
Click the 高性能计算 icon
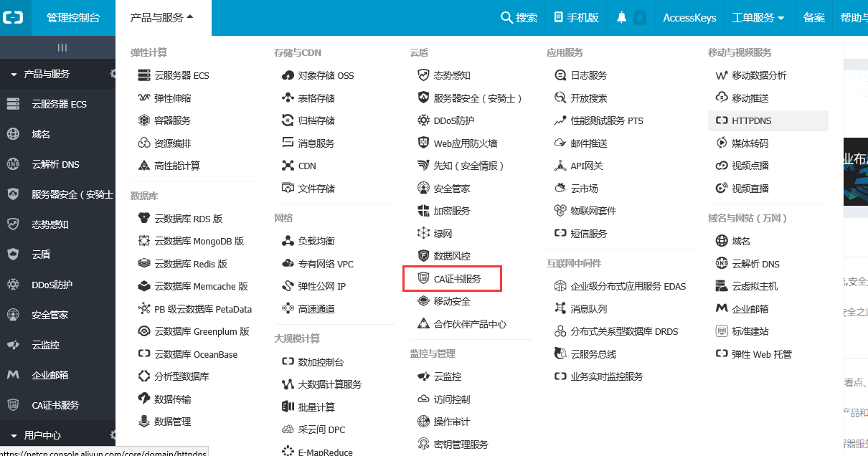point(143,166)
